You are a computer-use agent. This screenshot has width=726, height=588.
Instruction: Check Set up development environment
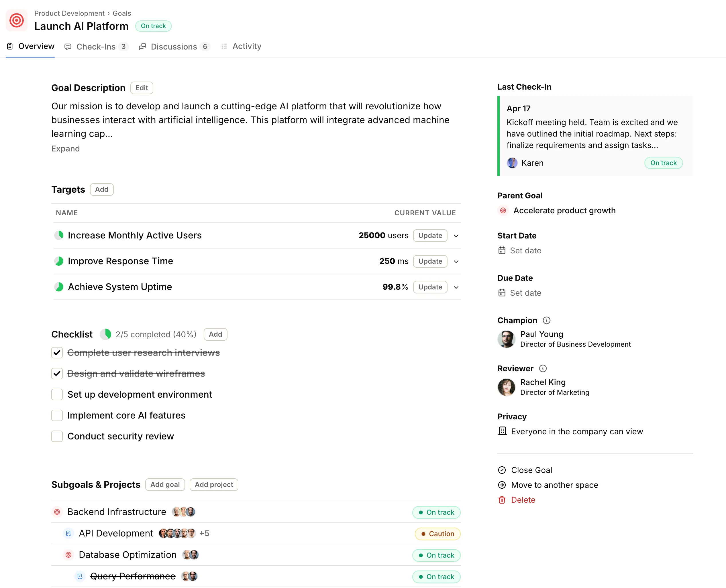(57, 394)
